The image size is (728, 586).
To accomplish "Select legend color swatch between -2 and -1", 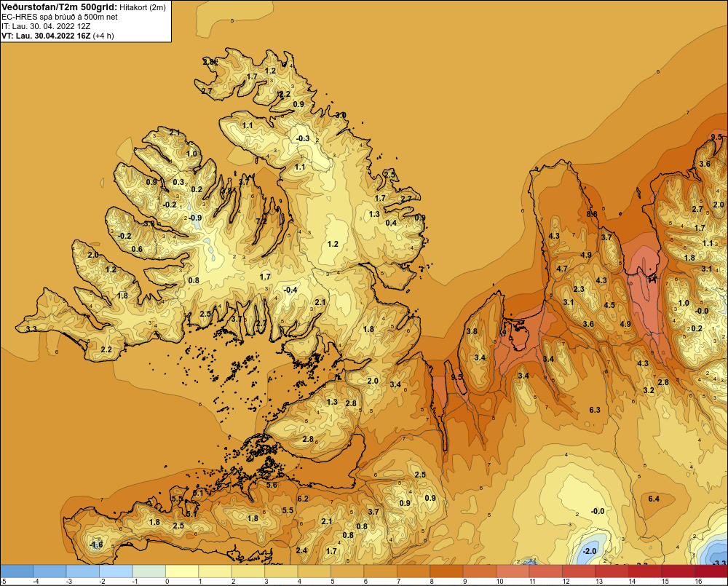I will pos(116,571).
